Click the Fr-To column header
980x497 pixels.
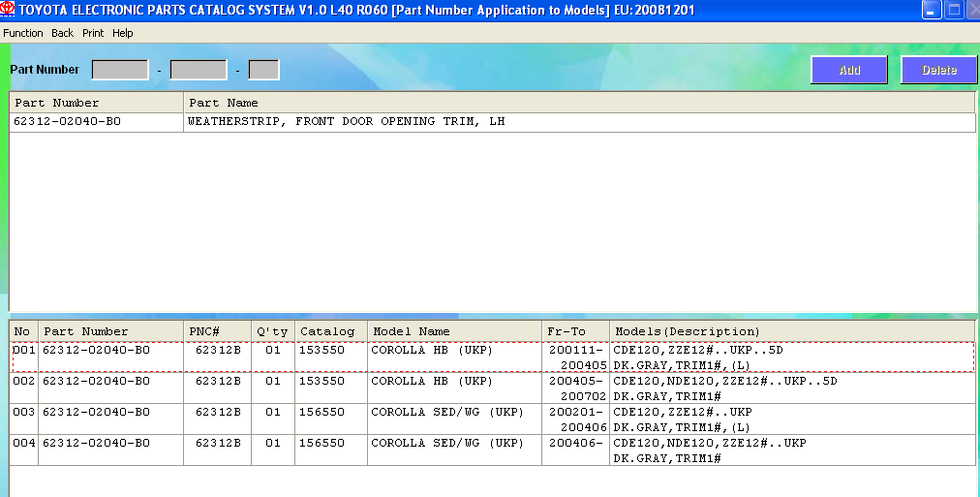575,331
